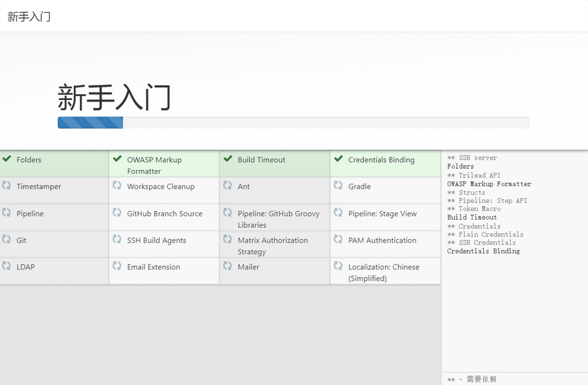The height and width of the screenshot is (385, 588).
Task: Click 'OWASP Markup Formatter' in the install log
Action: pos(489,184)
